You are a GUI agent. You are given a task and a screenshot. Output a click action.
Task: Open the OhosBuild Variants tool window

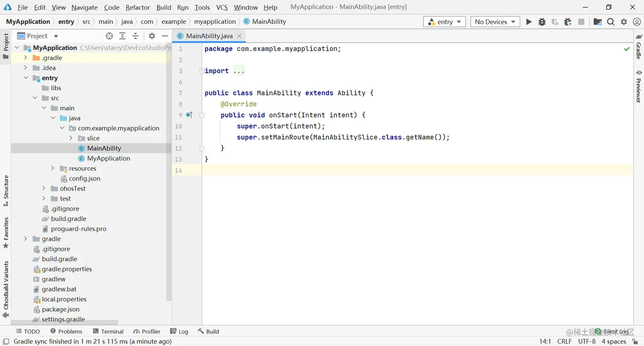(6, 289)
